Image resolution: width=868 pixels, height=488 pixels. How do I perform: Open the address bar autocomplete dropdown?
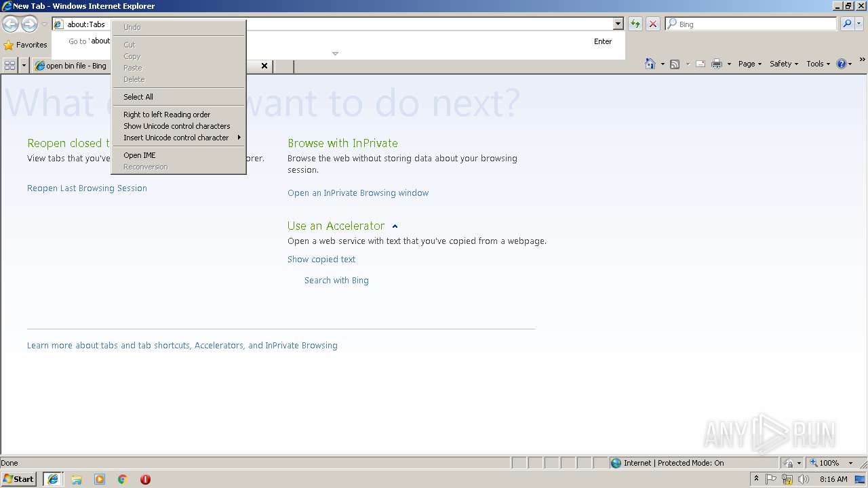(x=618, y=24)
